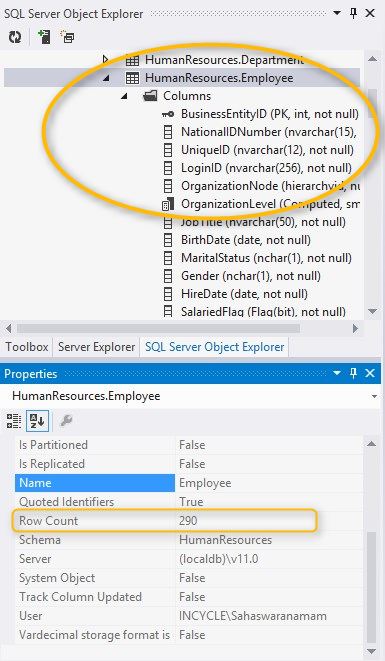The image size is (385, 661).
Task: Click the Refresh icon in Object Explorer toolbar
Action: click(x=15, y=37)
